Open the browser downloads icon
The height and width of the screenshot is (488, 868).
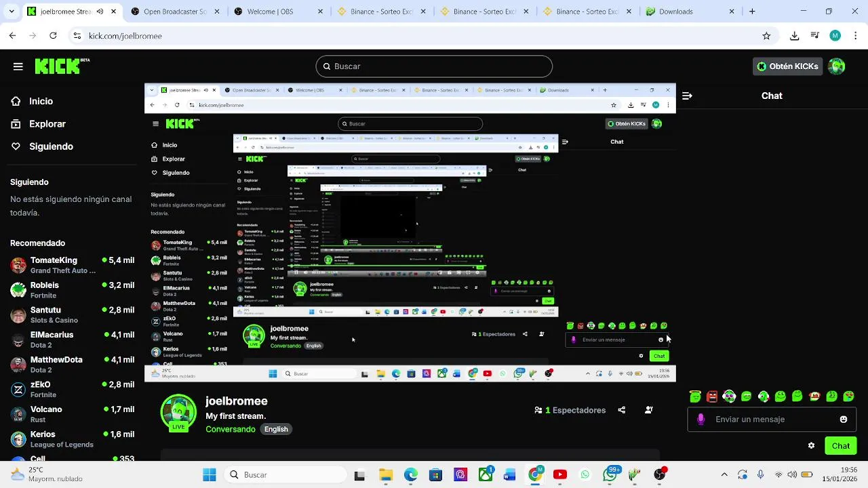pyautogui.click(x=795, y=36)
